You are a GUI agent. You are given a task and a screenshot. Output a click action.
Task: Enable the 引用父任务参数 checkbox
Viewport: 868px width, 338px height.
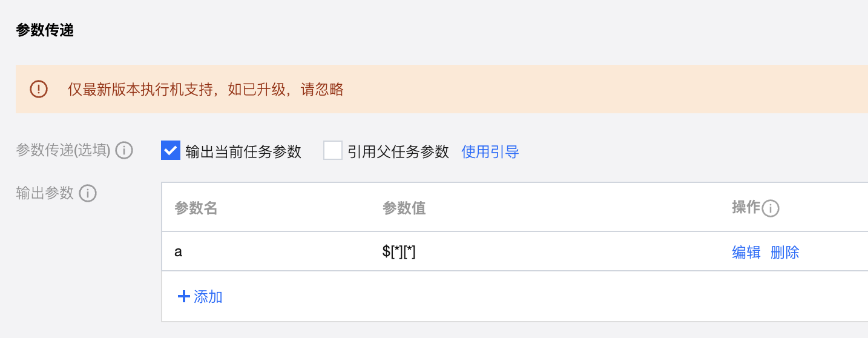click(333, 151)
